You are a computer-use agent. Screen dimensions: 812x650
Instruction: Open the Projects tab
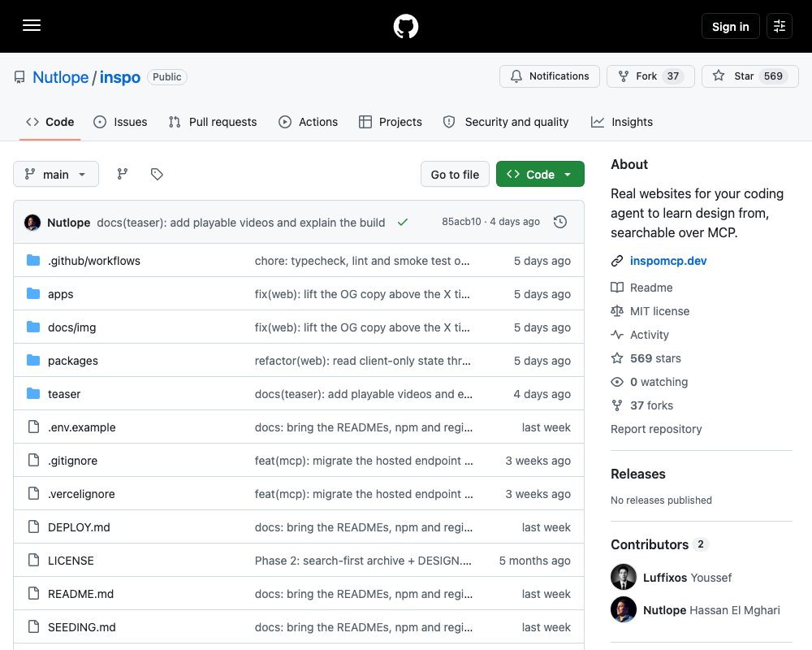(391, 122)
